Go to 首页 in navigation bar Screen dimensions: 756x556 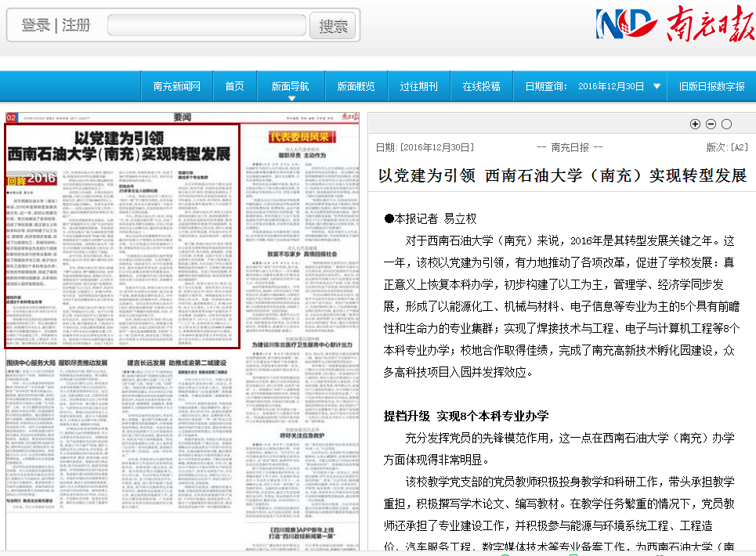click(x=234, y=86)
